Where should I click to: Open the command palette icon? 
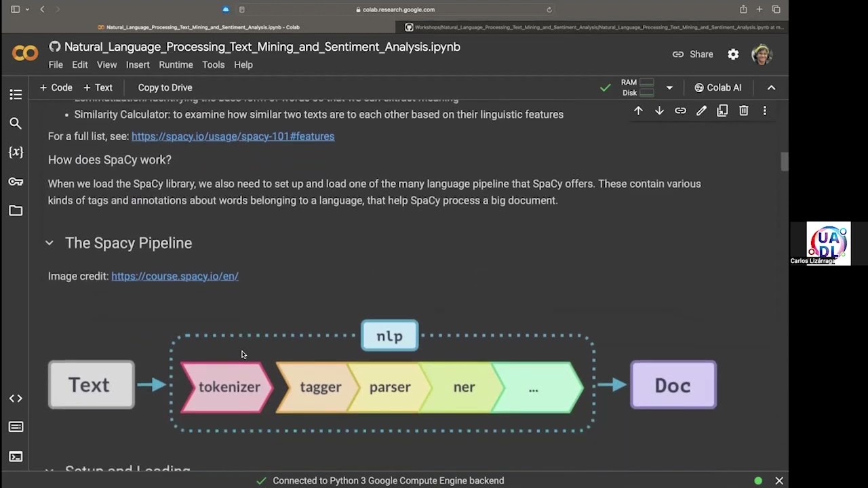pos(16,427)
